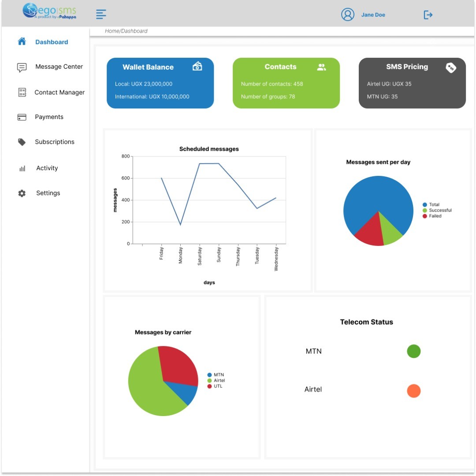
Task: Click the Home/Dashboard breadcrumb
Action: coord(126,31)
